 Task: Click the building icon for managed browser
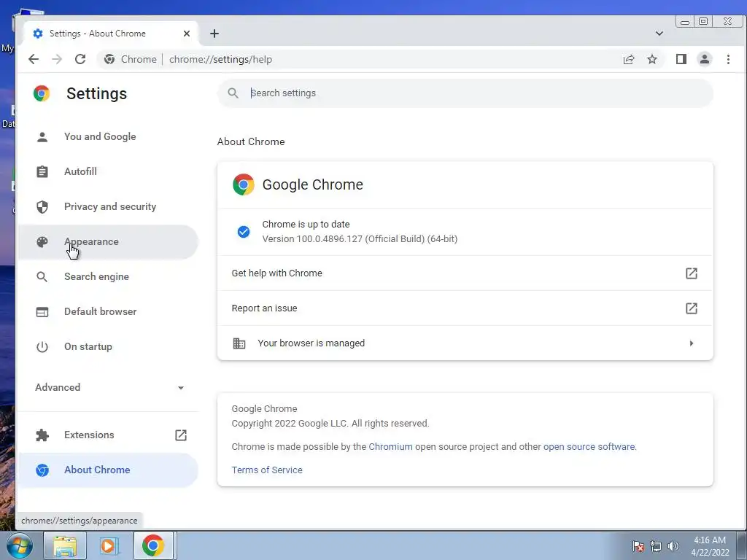pos(239,343)
